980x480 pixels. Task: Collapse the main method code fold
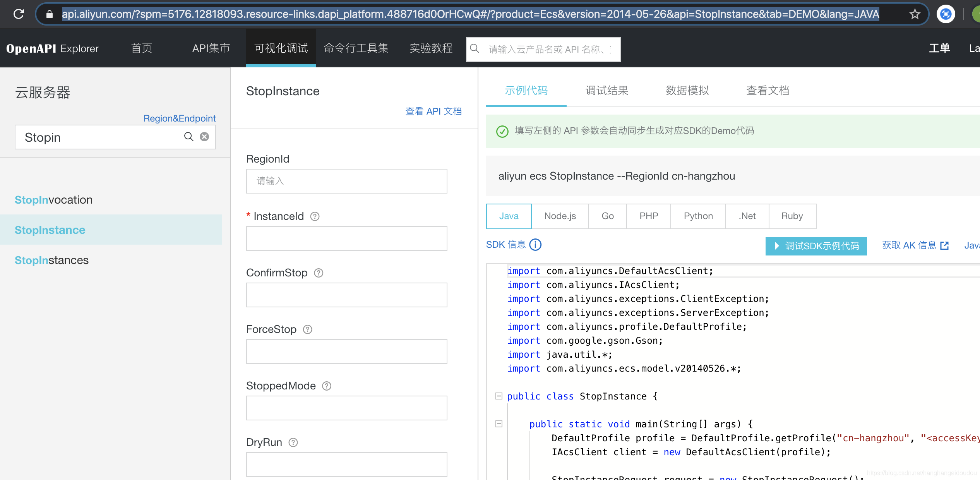pyautogui.click(x=499, y=424)
